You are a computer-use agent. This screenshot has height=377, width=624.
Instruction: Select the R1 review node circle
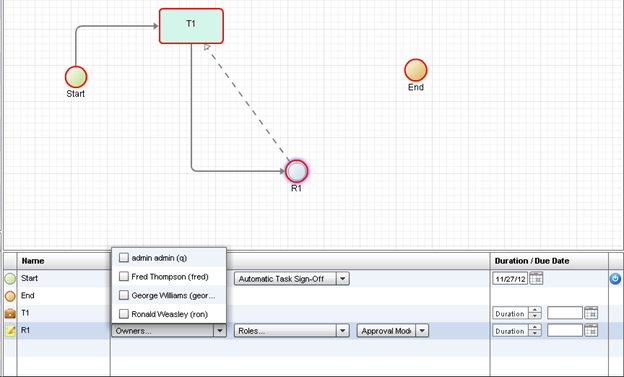click(x=296, y=171)
